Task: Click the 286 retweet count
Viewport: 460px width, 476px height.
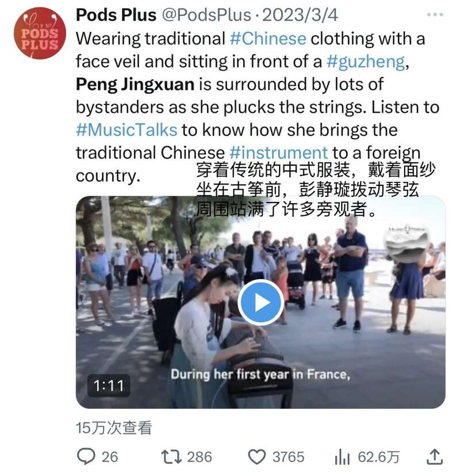Action: 200,457
